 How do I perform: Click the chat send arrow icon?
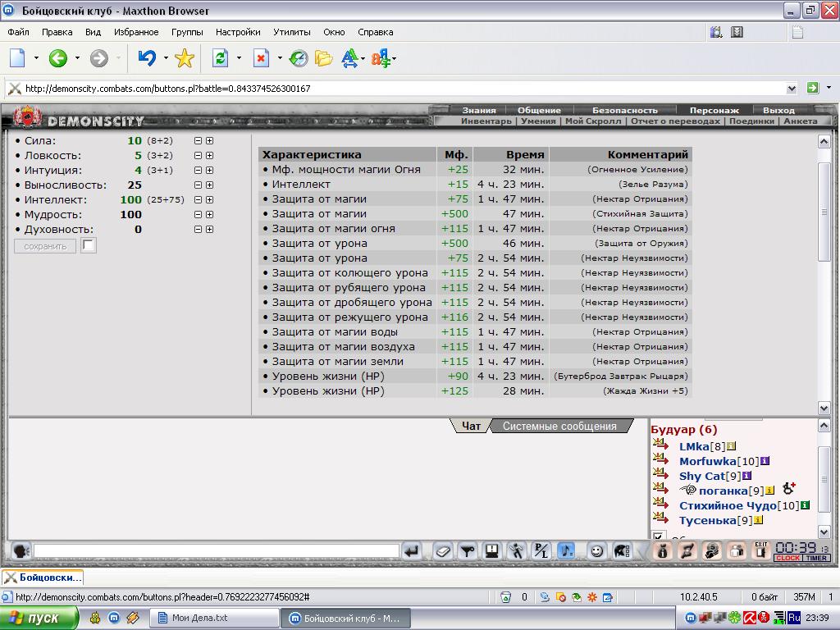412,550
